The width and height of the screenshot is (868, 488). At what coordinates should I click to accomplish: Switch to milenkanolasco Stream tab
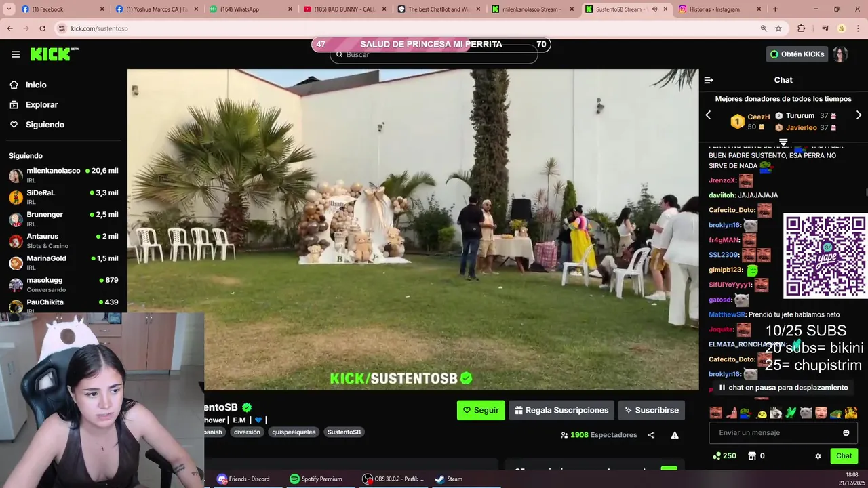532,9
